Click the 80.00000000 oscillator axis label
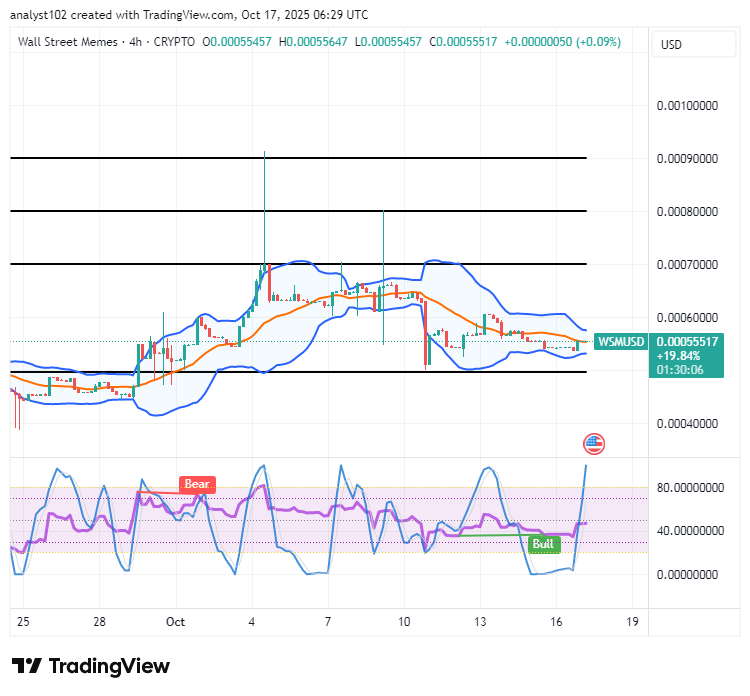 [x=690, y=488]
